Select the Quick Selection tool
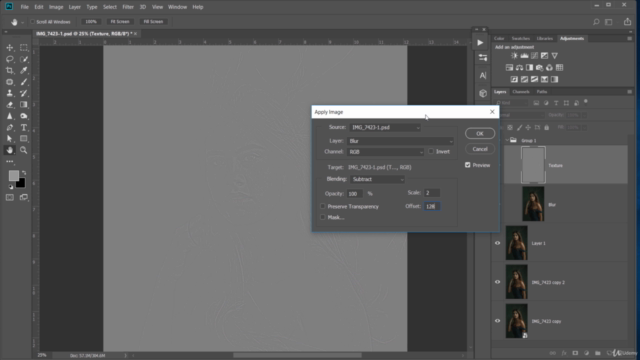This screenshot has height=360, width=640. (24, 59)
